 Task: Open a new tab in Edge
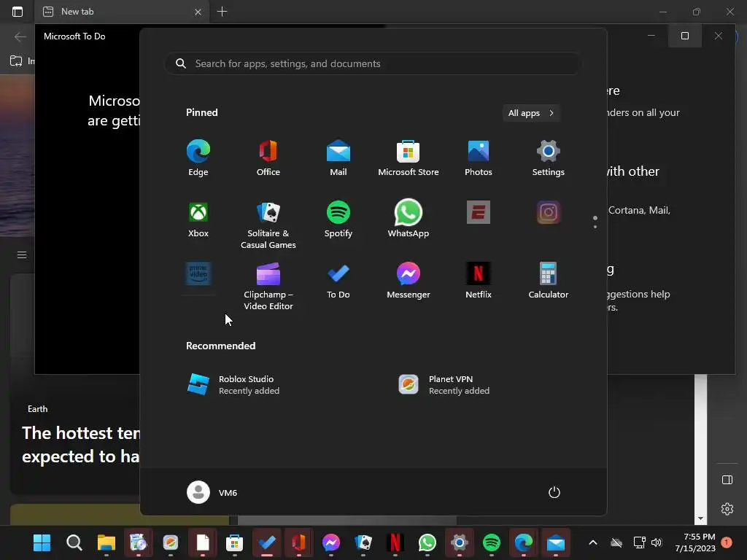[222, 12]
